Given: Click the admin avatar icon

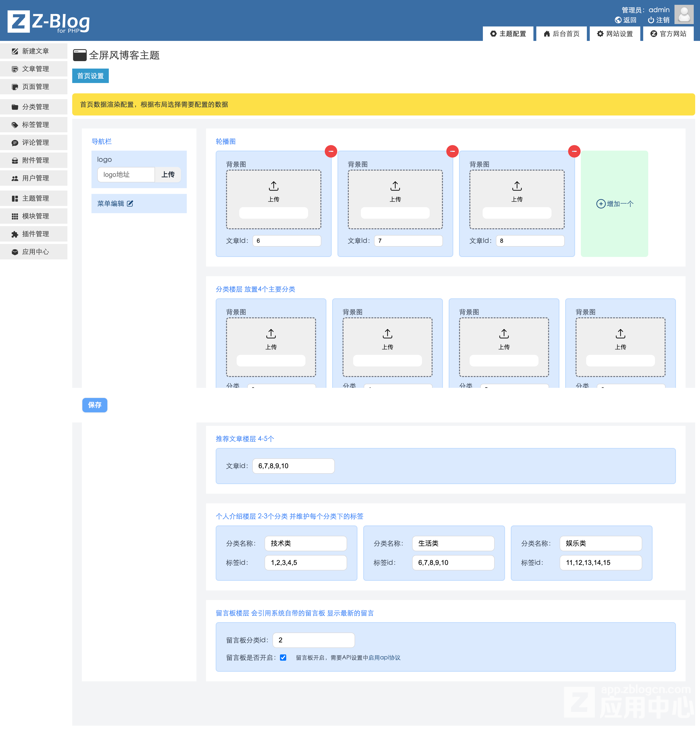Looking at the screenshot, I should 684,14.
